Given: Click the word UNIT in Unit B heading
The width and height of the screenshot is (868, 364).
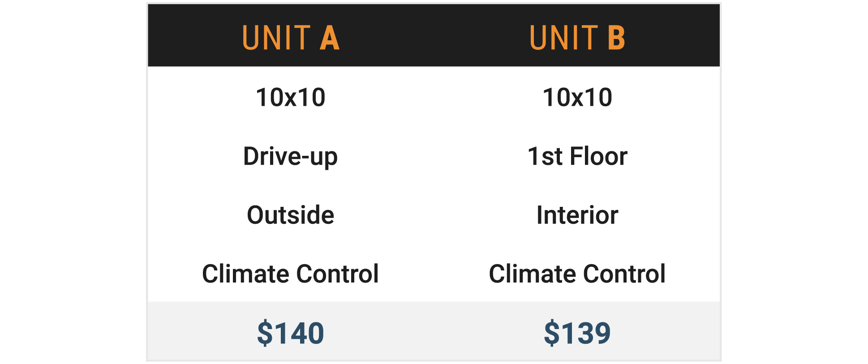Looking at the screenshot, I should pyautogui.click(x=563, y=38).
